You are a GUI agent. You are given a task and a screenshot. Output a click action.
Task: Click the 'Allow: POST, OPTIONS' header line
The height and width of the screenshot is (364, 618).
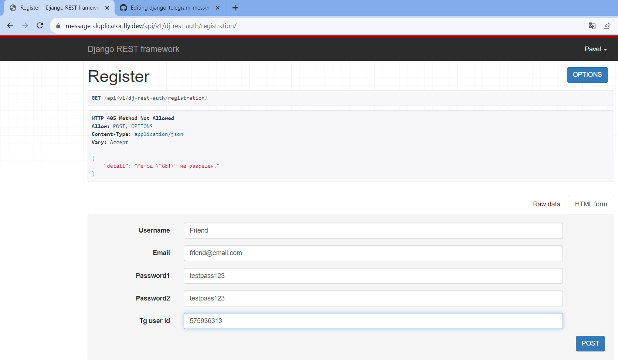point(122,126)
